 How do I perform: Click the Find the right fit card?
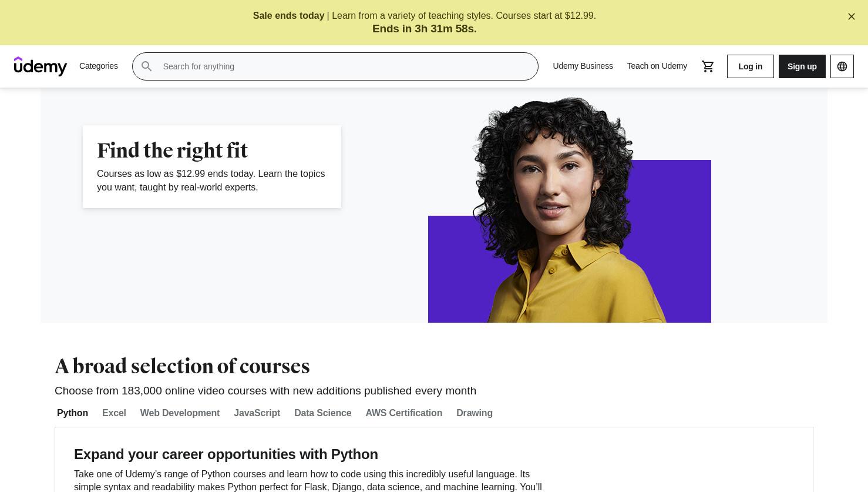coord(212,166)
